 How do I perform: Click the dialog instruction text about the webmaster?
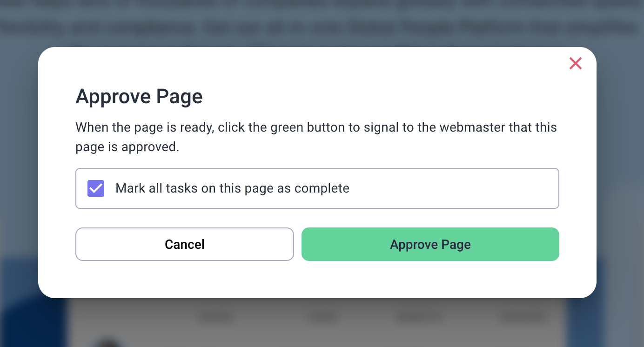tap(316, 137)
